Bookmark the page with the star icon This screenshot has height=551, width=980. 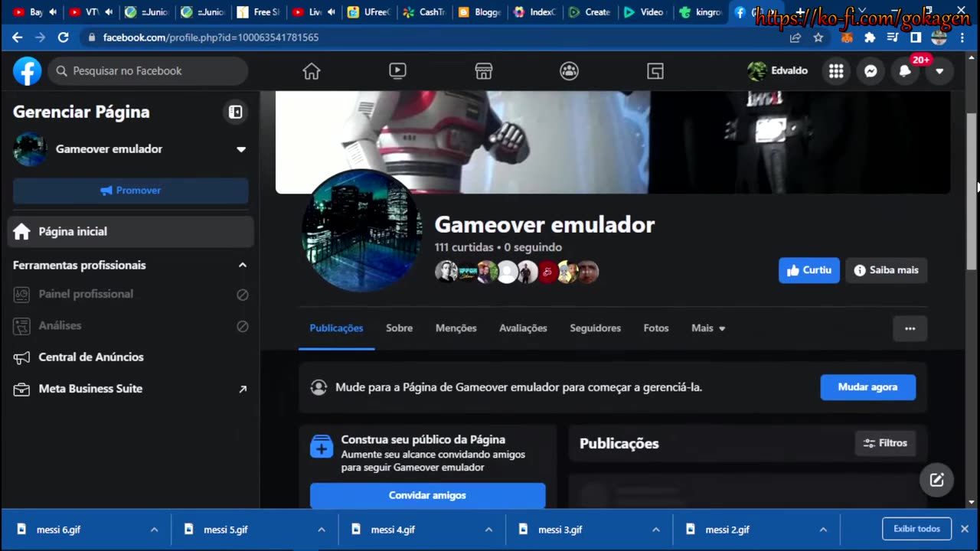coord(818,37)
